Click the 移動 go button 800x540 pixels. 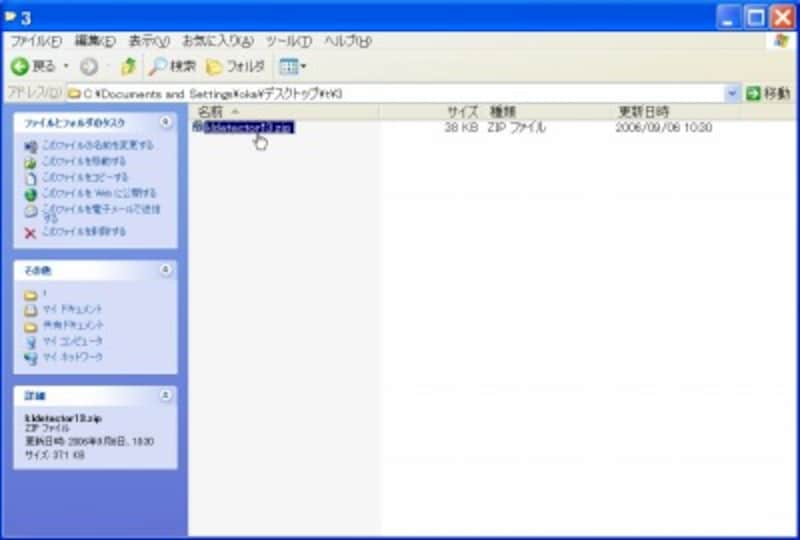pos(768,94)
